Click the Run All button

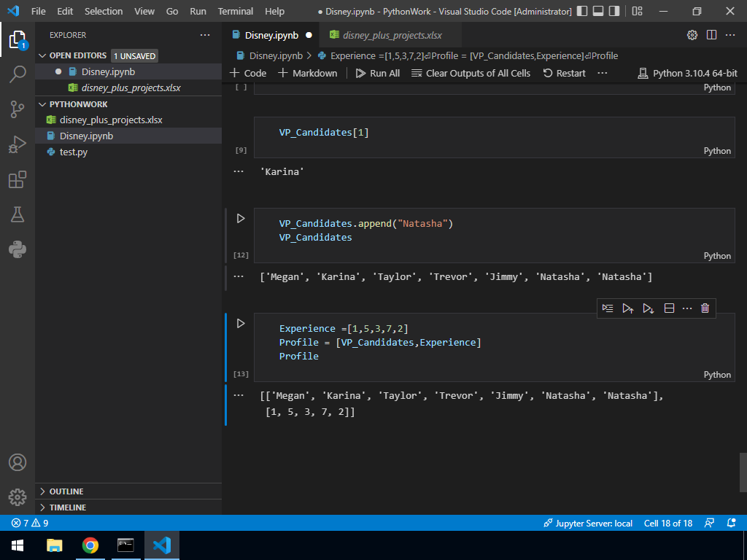[377, 73]
